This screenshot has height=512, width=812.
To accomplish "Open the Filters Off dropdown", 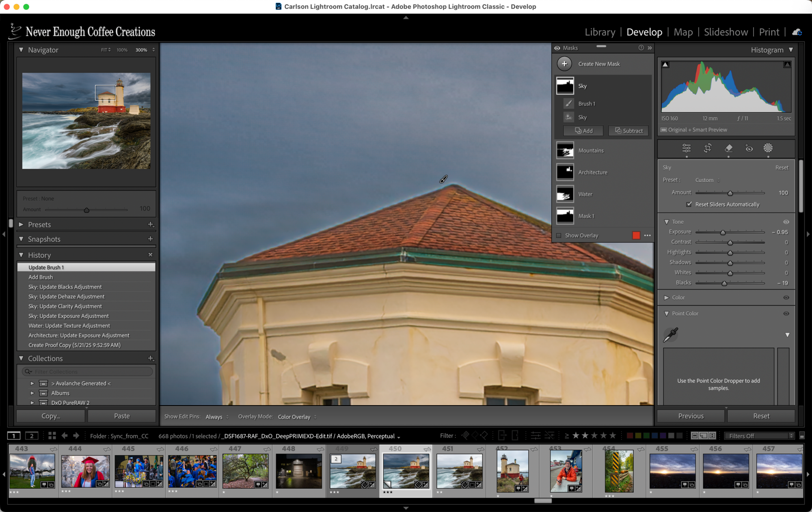I will pos(760,436).
